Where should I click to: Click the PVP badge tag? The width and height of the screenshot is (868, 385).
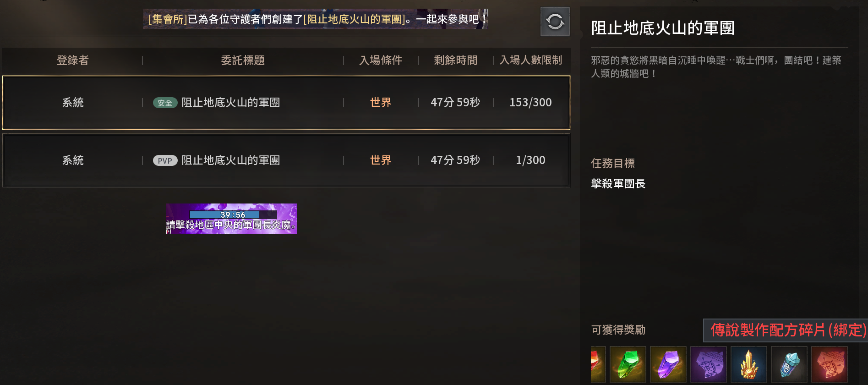click(x=165, y=160)
